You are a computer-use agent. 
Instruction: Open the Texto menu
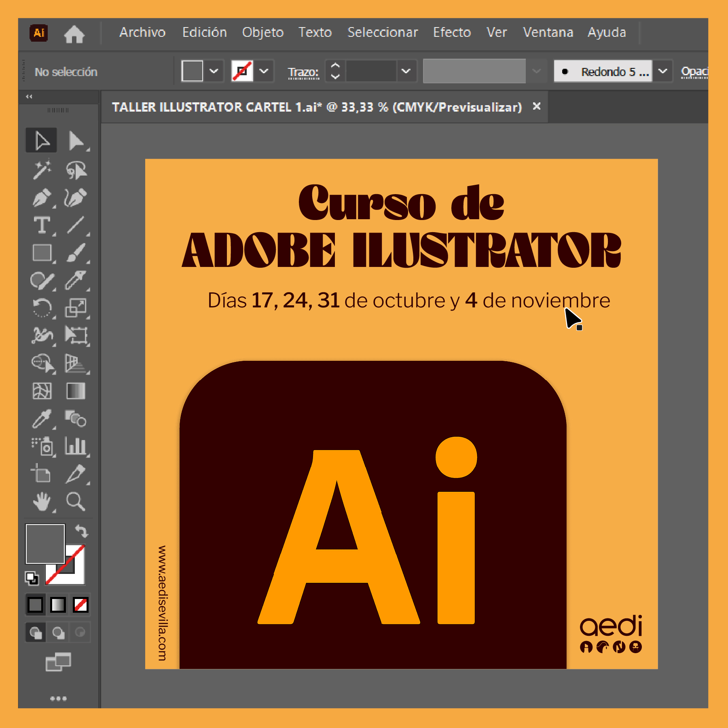(315, 32)
